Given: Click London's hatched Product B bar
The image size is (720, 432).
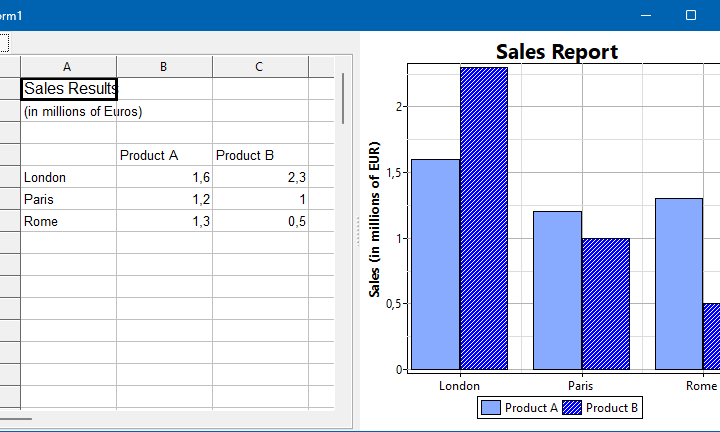Looking at the screenshot, I should pos(484,218).
